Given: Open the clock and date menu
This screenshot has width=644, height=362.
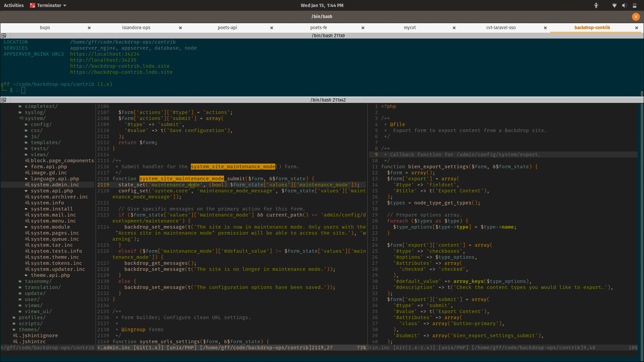Looking at the screenshot, I should click(322, 5).
